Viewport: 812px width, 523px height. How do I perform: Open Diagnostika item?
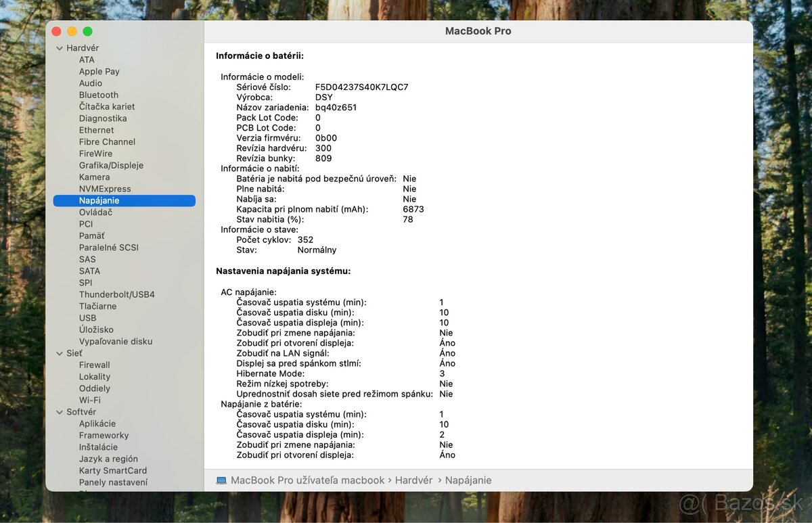coord(103,118)
